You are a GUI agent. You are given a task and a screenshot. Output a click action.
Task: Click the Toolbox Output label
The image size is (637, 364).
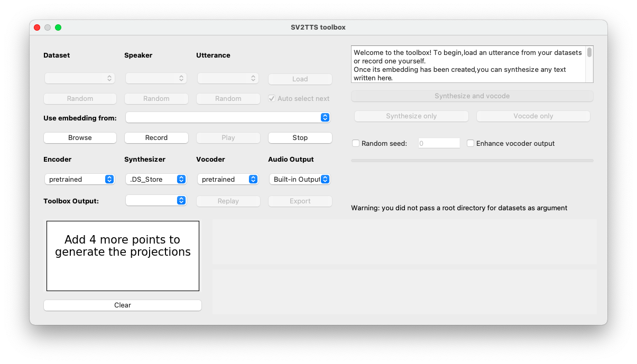(71, 201)
